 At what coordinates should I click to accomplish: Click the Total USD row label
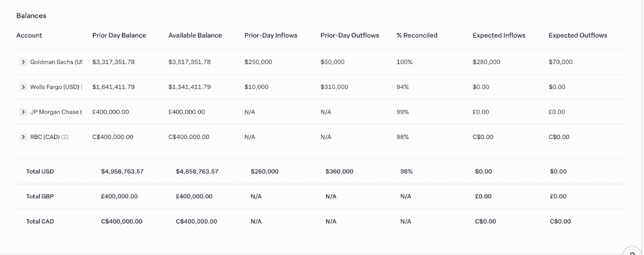click(x=40, y=171)
